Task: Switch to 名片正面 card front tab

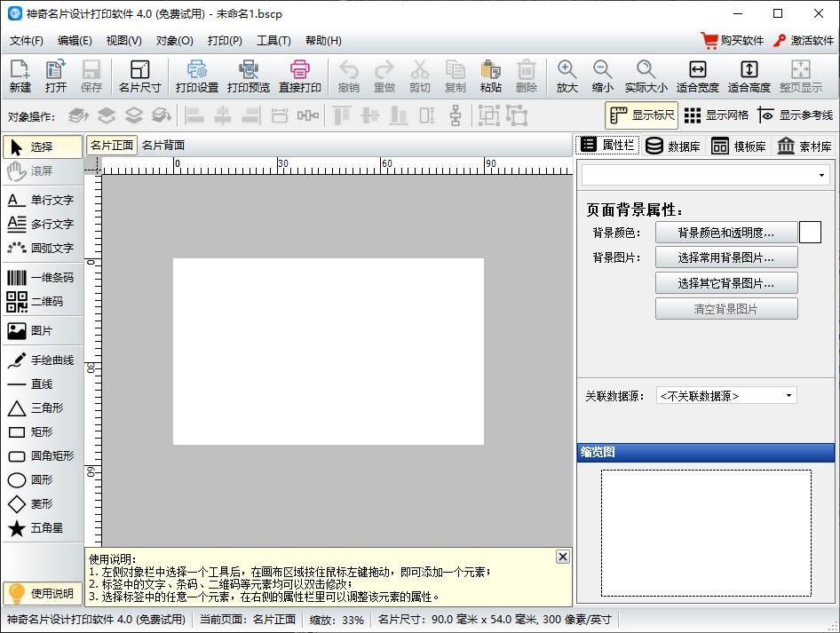Action: pyautogui.click(x=111, y=145)
